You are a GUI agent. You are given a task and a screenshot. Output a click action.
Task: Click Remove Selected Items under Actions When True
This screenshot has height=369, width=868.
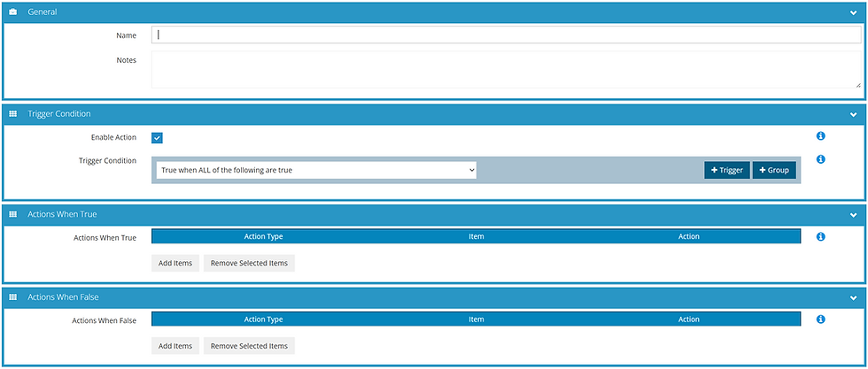coord(249,264)
